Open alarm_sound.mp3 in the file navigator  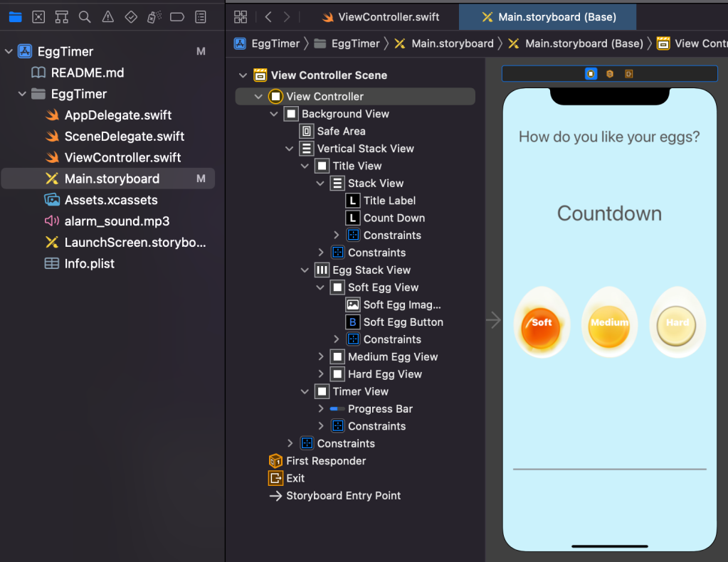click(117, 221)
